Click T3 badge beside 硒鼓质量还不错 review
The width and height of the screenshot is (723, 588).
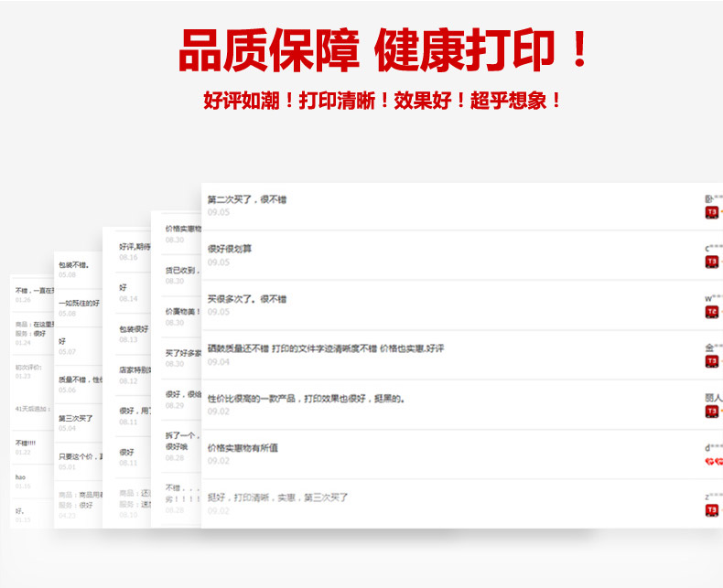711,361
